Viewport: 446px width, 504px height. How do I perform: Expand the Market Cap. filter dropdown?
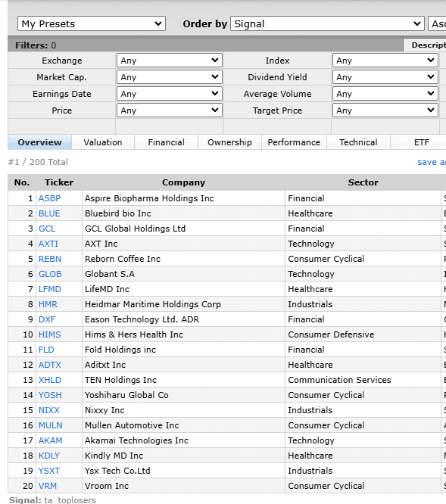pyautogui.click(x=170, y=77)
